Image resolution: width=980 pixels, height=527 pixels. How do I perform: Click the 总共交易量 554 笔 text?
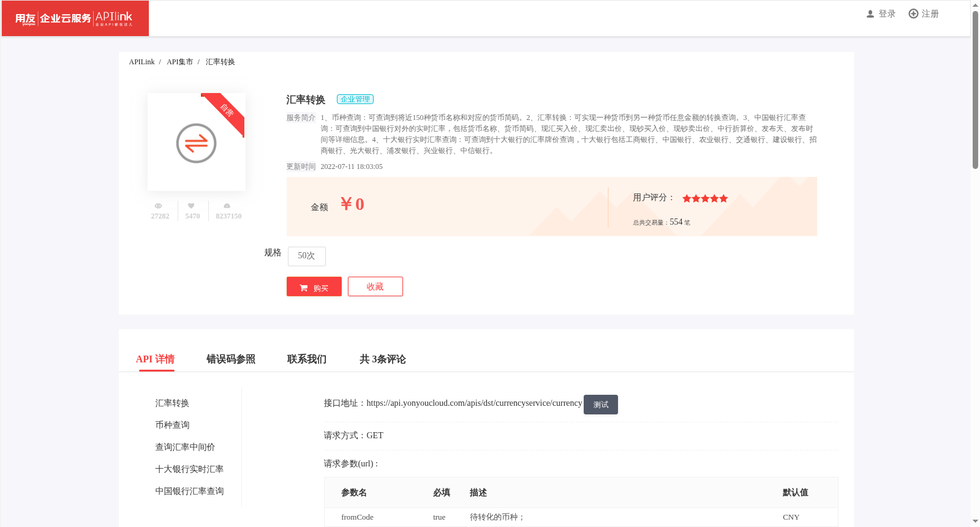pos(661,222)
